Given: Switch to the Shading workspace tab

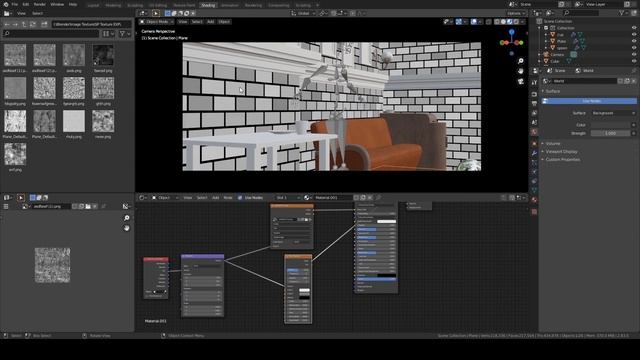Looking at the screenshot, I should (x=208, y=5).
